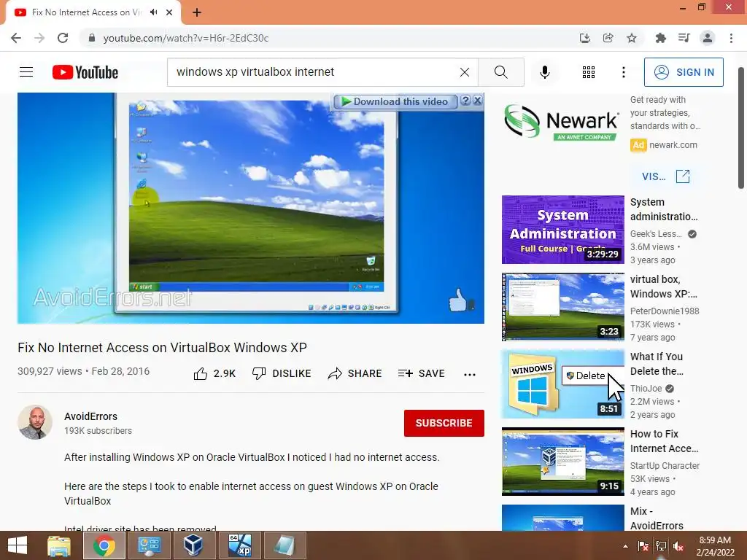
Task: Go back using the browser back arrow
Action: pos(16,38)
